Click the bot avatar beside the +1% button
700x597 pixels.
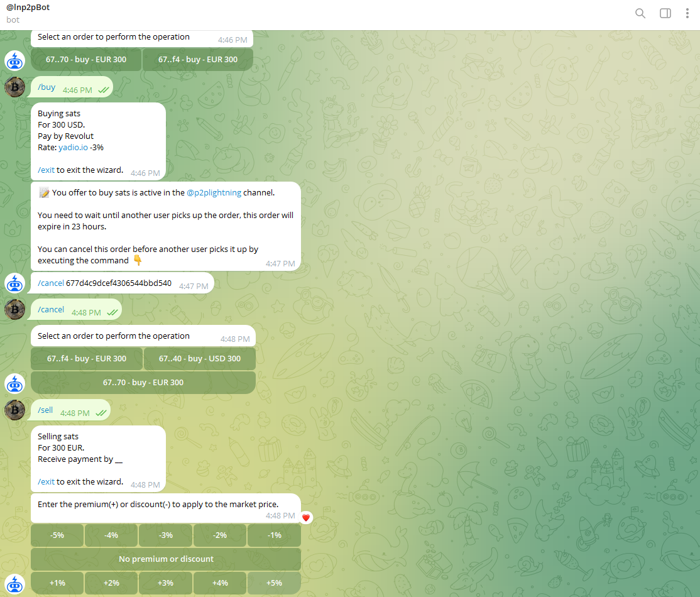pyautogui.click(x=14, y=584)
